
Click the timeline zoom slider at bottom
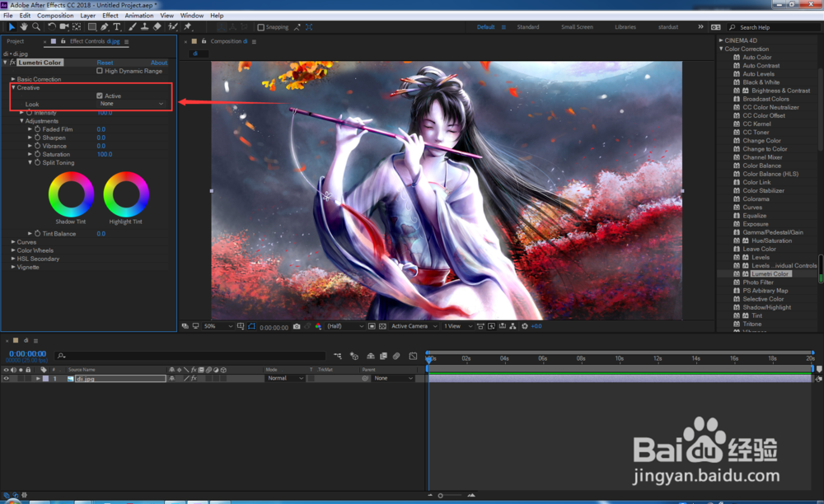point(451,495)
